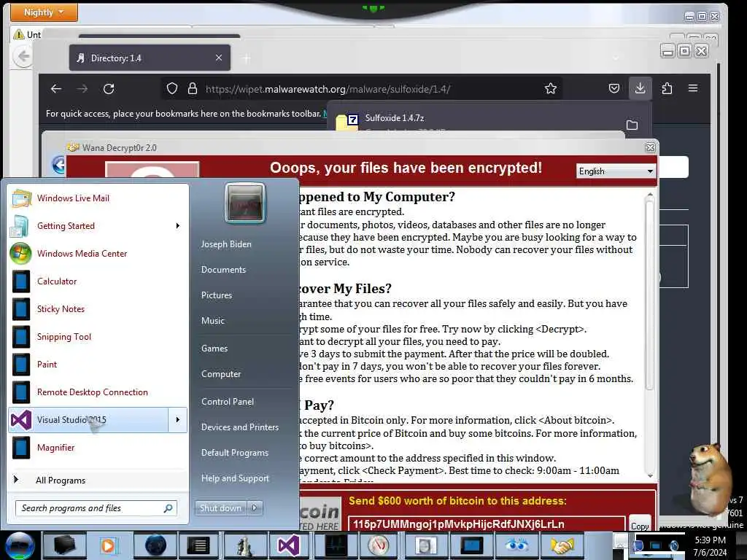Click the bitcoin address field
This screenshot has width=747, height=560.
[487, 524]
